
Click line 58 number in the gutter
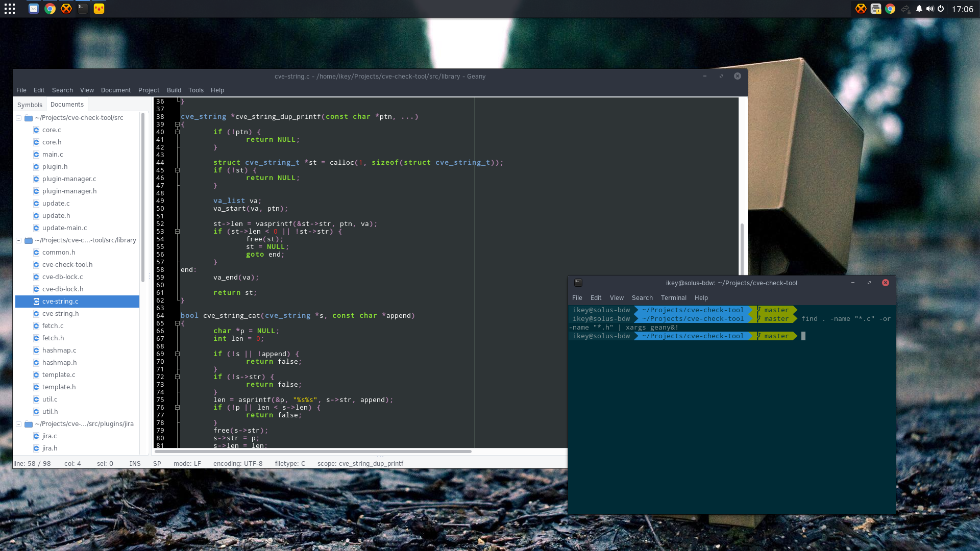(160, 270)
